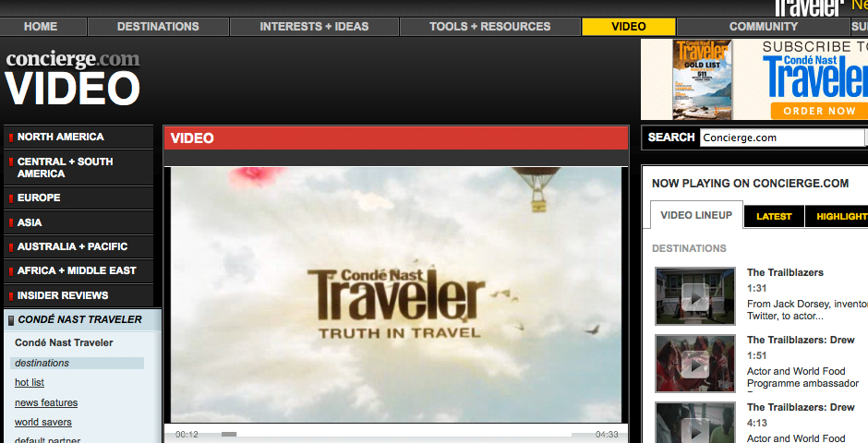This screenshot has height=443, width=868.
Task: Click the 04:33 total duration readout
Action: click(x=607, y=435)
